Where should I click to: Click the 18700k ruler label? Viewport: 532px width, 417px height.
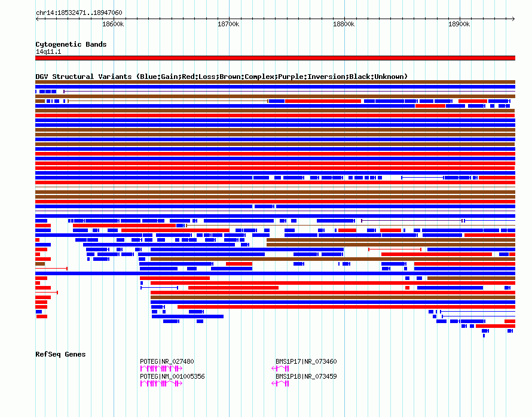(x=228, y=24)
